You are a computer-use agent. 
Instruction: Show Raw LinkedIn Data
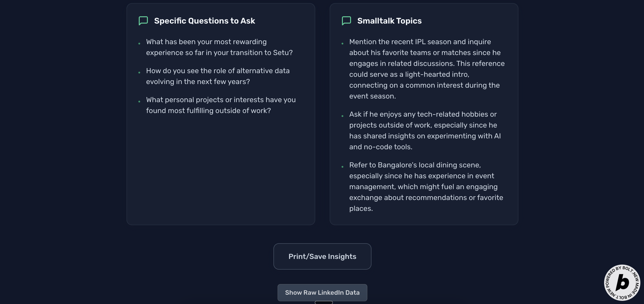coord(322,292)
